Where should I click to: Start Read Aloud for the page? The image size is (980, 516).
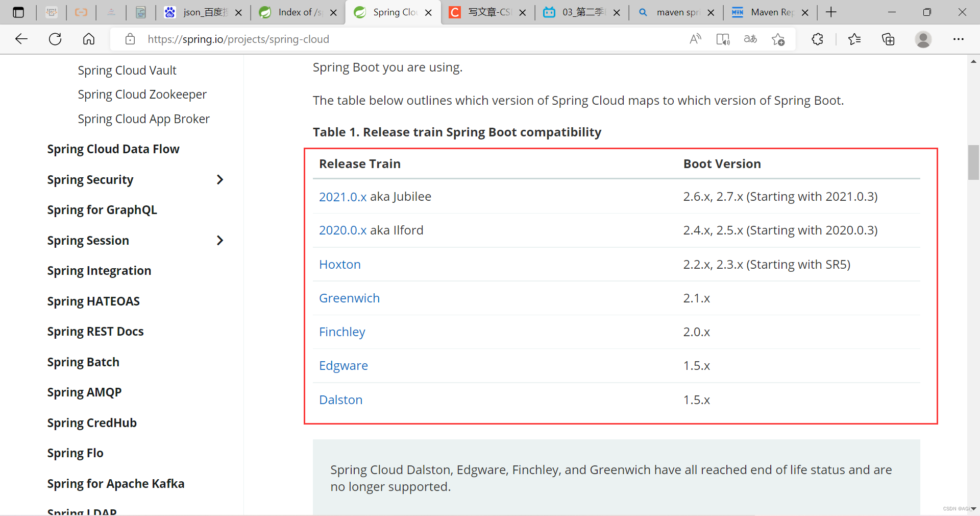[x=695, y=39]
